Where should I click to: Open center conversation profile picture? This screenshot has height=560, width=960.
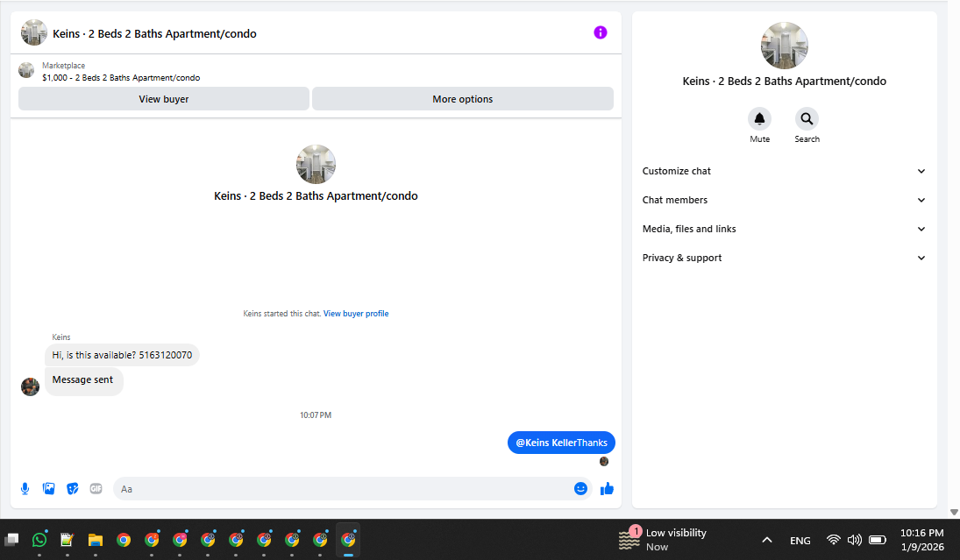[316, 164]
